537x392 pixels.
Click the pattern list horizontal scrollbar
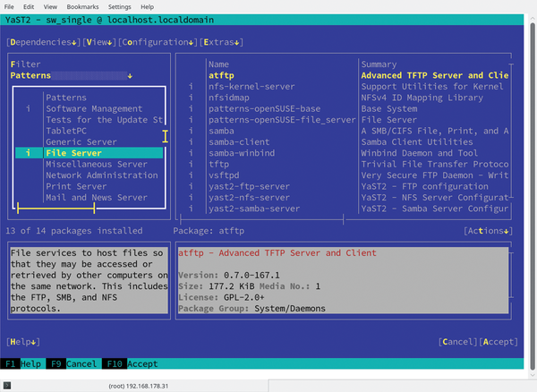point(56,209)
